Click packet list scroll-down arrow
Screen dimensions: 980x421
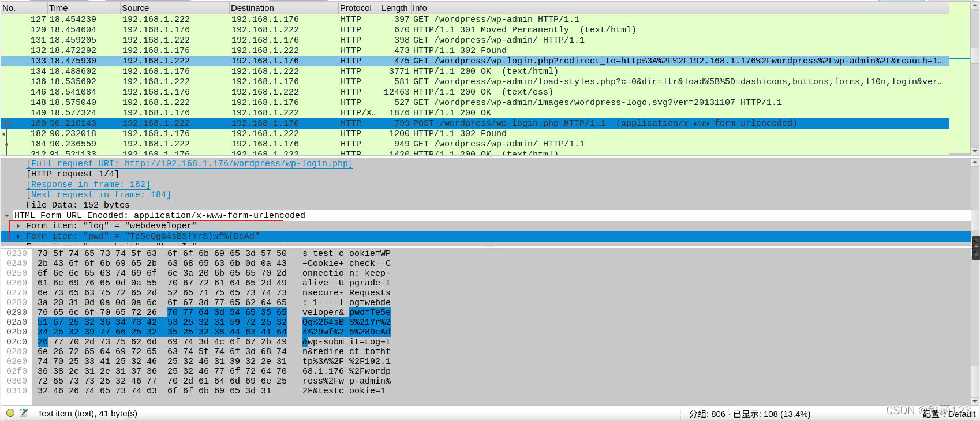975,151
